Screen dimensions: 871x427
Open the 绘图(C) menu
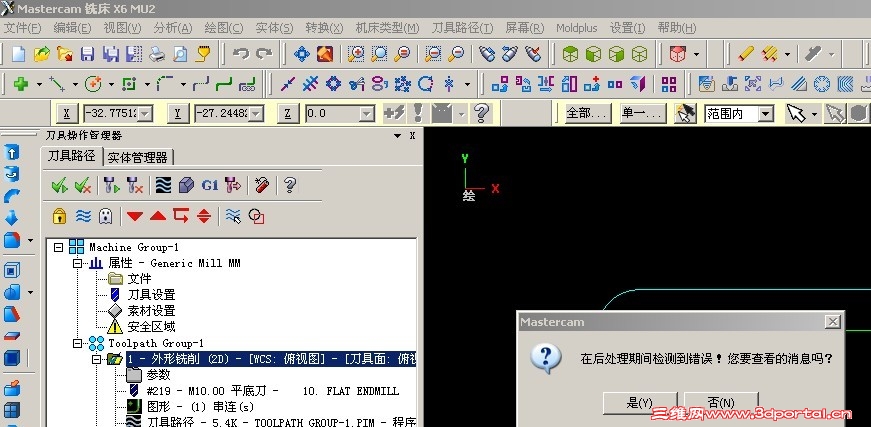[224, 28]
